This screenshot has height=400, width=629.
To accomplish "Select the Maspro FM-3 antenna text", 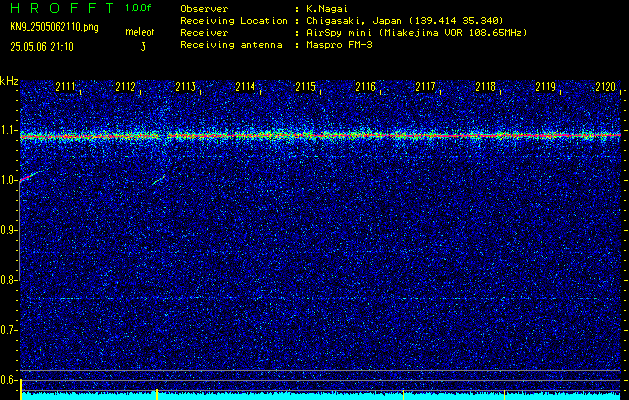I will point(339,45).
